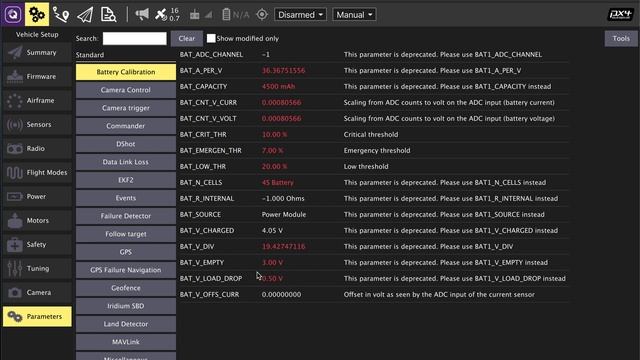Viewport: 640px width, 360px height.
Task: Switch to the Fly view paper plane icon
Action: [85, 15]
